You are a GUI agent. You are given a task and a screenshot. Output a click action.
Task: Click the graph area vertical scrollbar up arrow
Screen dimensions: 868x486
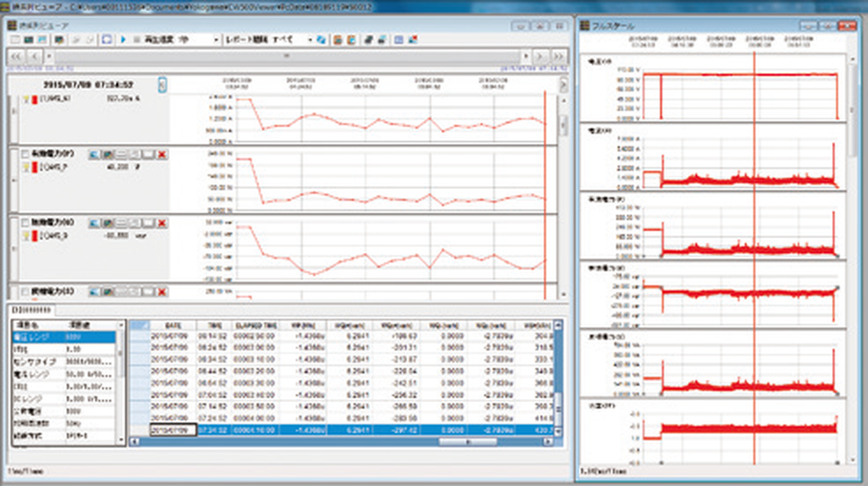(x=563, y=100)
